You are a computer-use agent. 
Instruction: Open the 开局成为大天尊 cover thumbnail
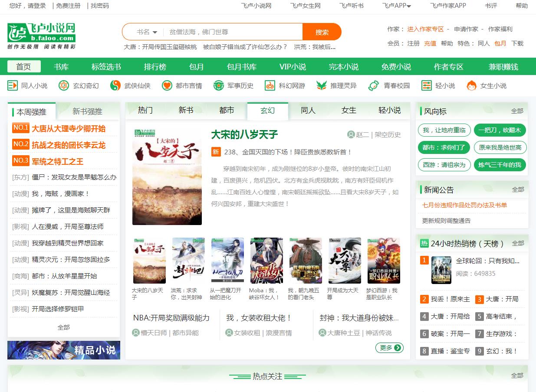point(345,261)
